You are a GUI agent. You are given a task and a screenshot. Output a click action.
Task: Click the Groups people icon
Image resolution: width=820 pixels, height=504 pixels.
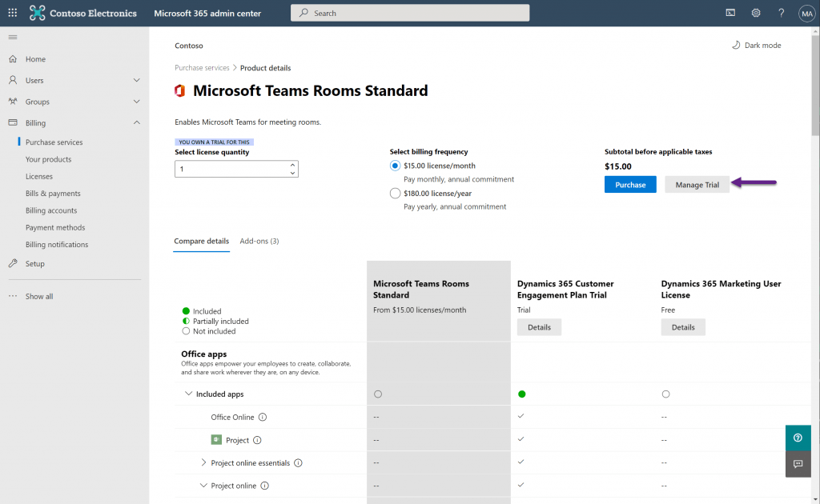13,102
